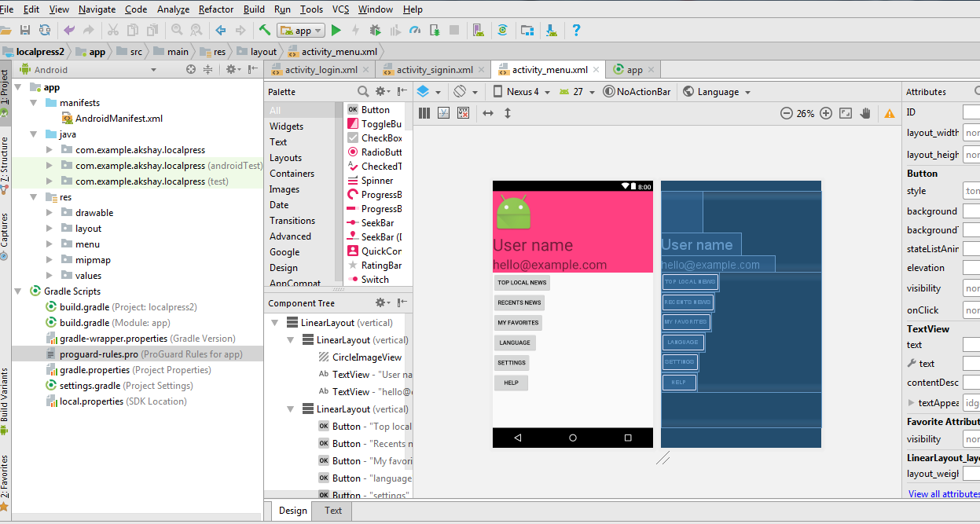
Task: Switch to the Text editor tab
Action: click(333, 511)
